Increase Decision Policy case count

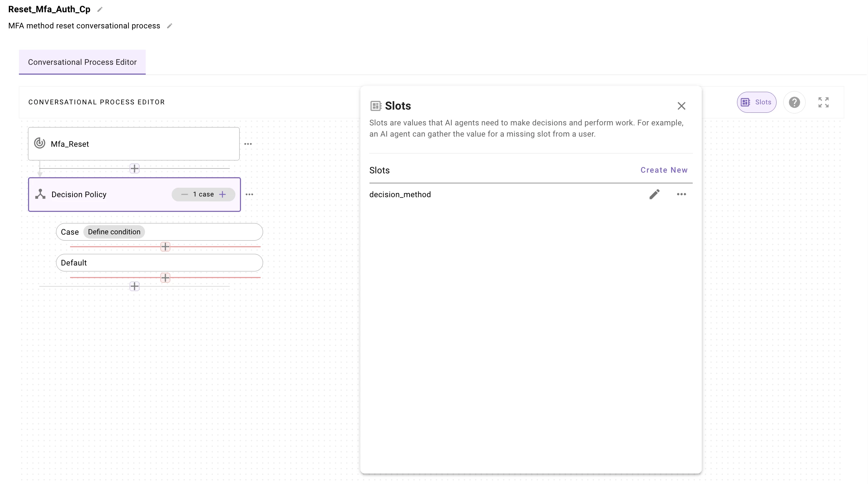(222, 194)
